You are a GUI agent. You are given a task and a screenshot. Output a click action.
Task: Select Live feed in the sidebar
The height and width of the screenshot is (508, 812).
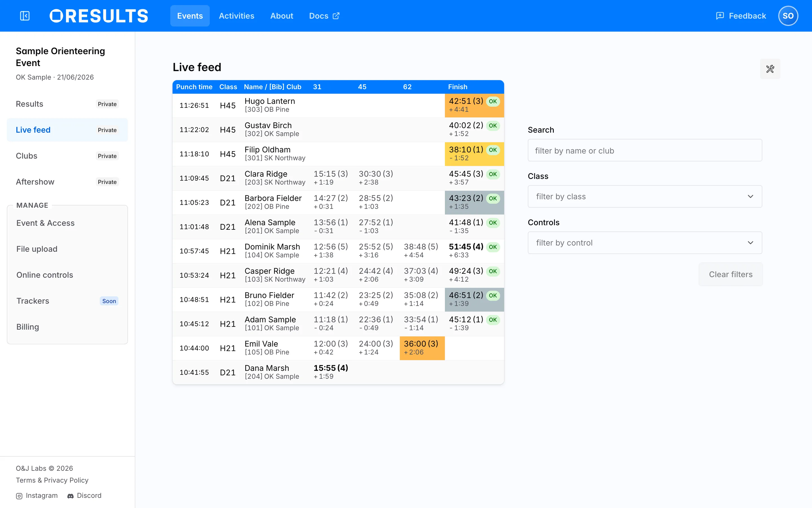pyautogui.click(x=67, y=130)
